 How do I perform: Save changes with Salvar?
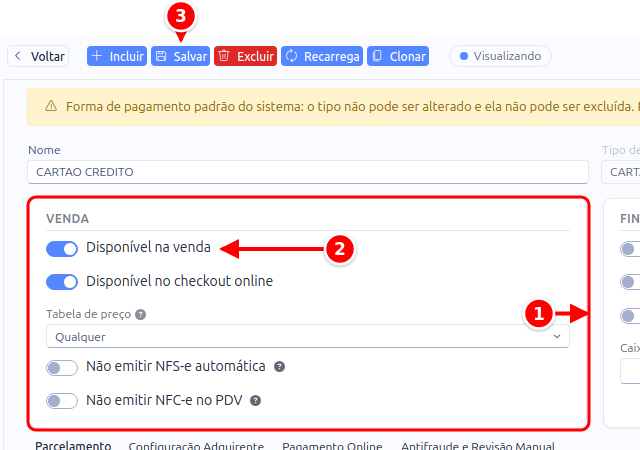pyautogui.click(x=180, y=56)
